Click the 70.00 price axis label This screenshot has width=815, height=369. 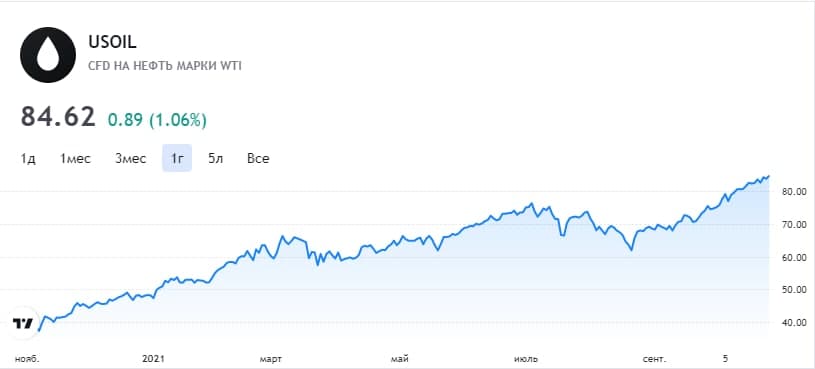[x=793, y=225]
